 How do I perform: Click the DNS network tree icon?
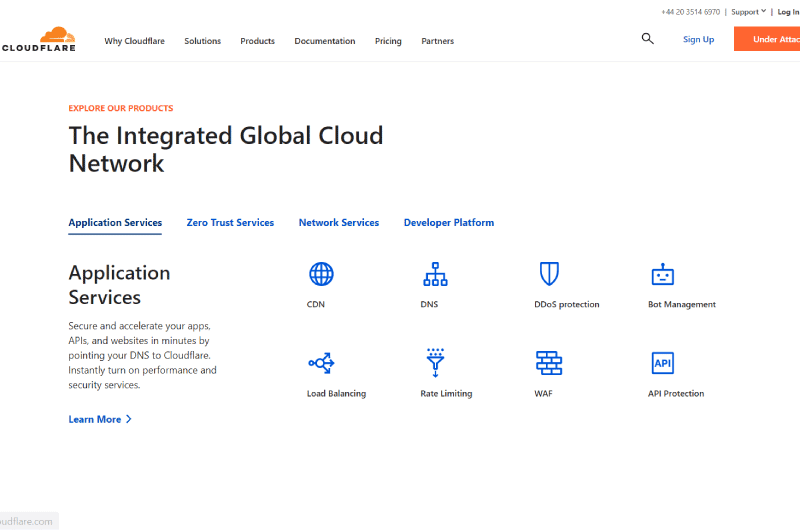tap(435, 274)
